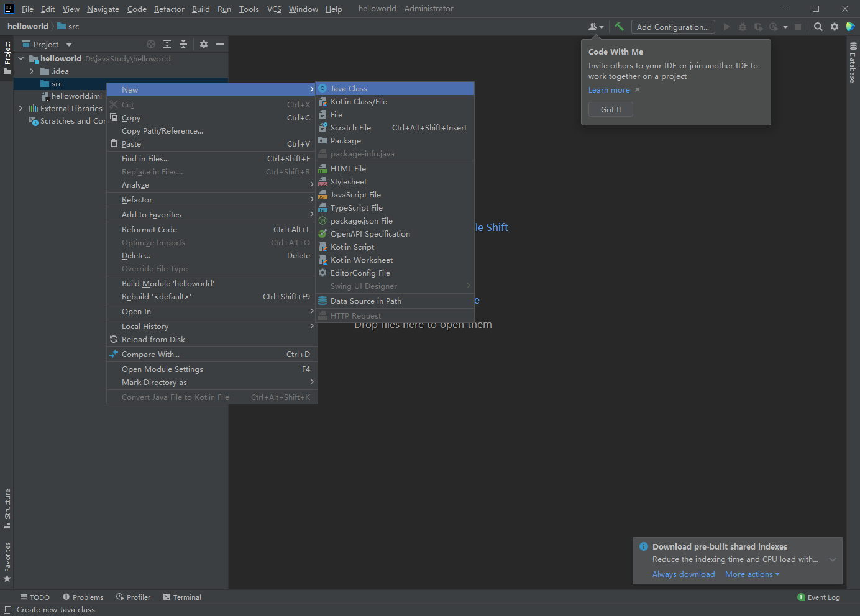Click the Collapse All icon in Project panel
The height and width of the screenshot is (616, 860).
pyautogui.click(x=183, y=44)
